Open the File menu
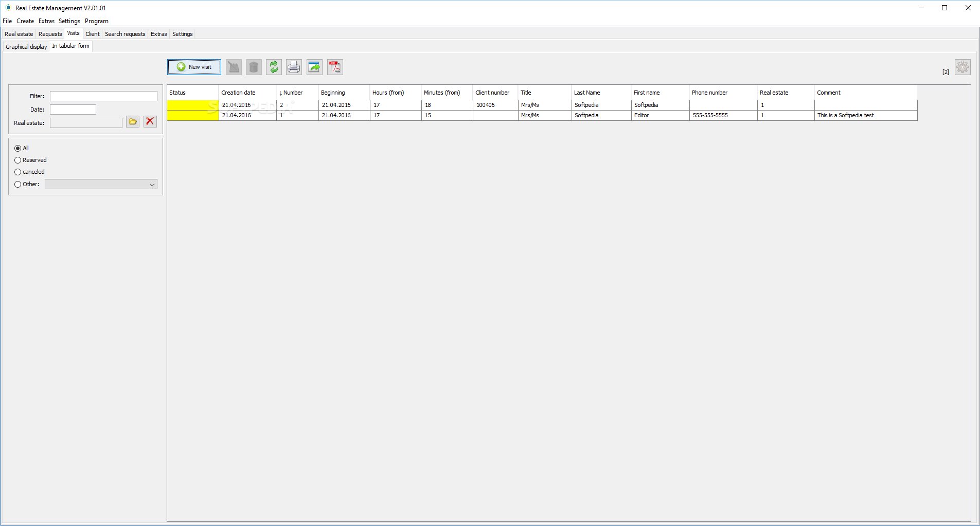Image resolution: width=980 pixels, height=526 pixels. click(7, 21)
